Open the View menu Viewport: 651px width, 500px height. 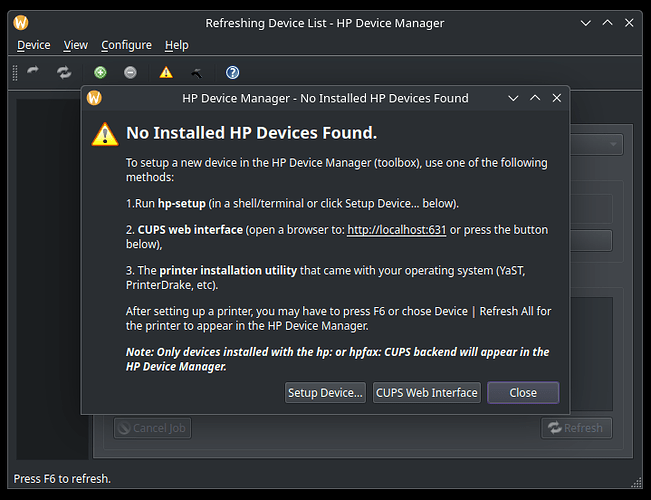tap(76, 45)
